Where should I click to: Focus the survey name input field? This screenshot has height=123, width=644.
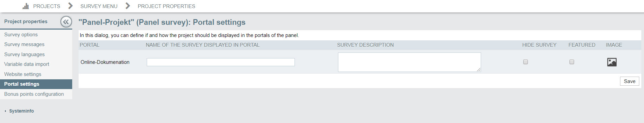pos(221,62)
